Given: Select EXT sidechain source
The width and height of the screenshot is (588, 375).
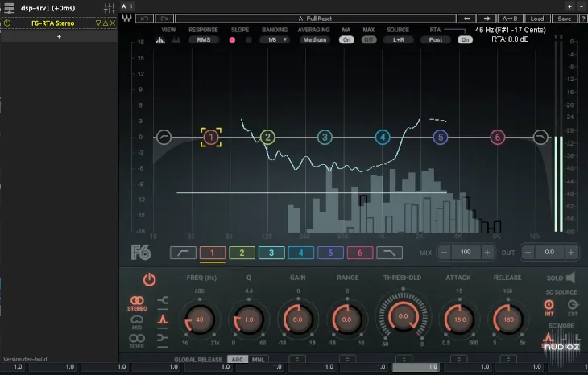Looking at the screenshot, I should click(573, 307).
